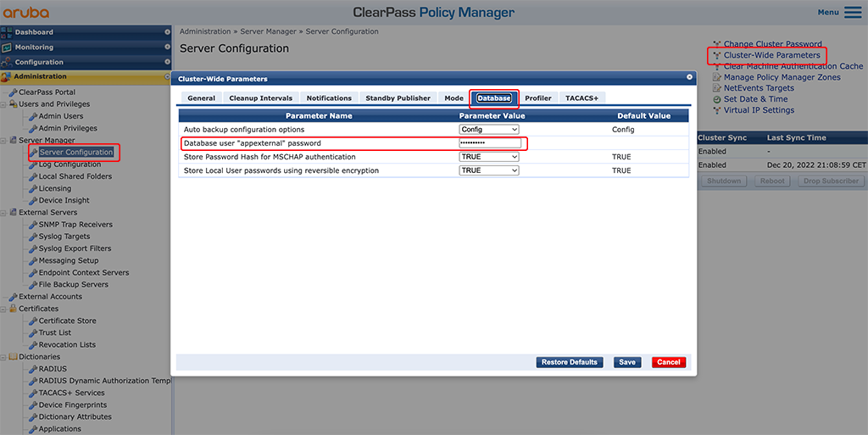Click the Shutdown button
868x435 pixels.
point(724,181)
